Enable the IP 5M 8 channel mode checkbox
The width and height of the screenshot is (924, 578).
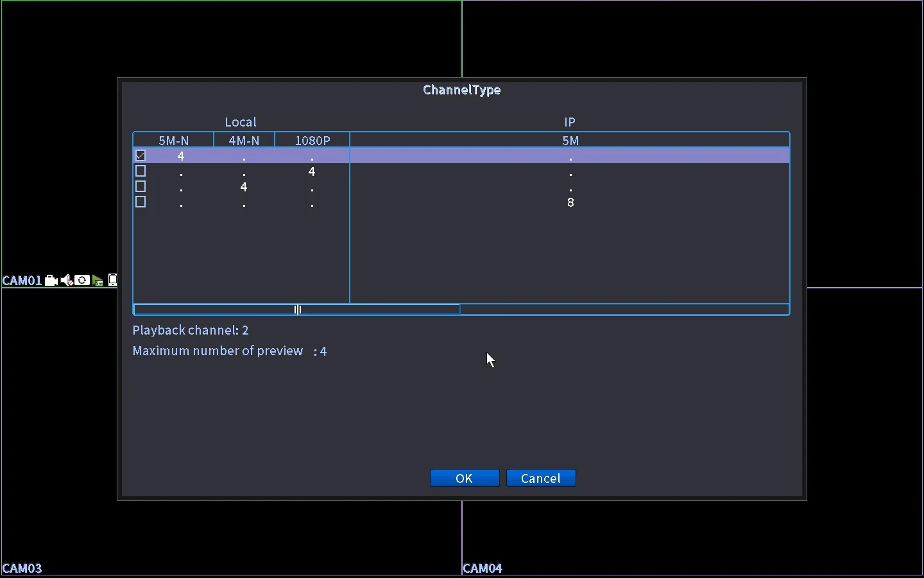(x=141, y=202)
